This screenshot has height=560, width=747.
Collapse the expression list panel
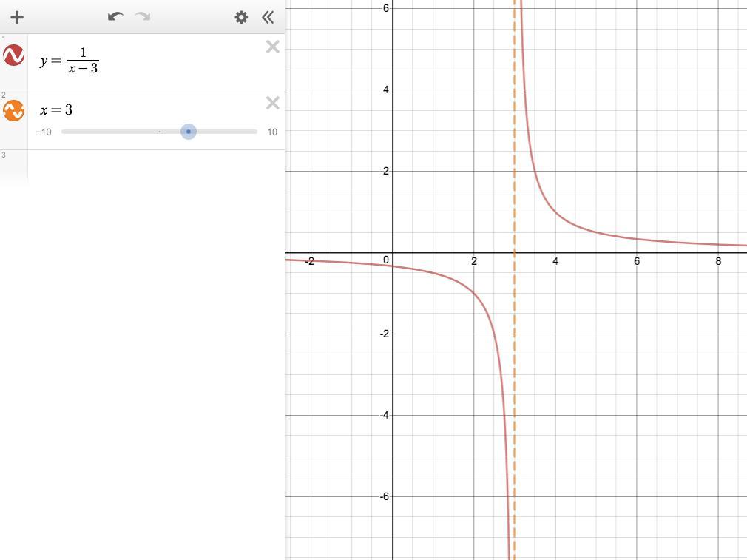click(268, 18)
